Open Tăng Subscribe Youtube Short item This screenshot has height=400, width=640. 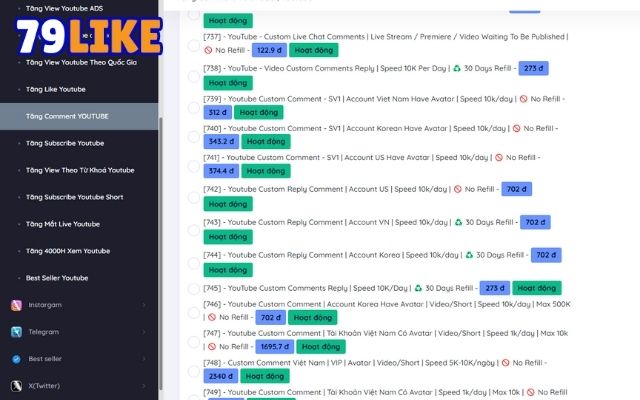(74, 197)
